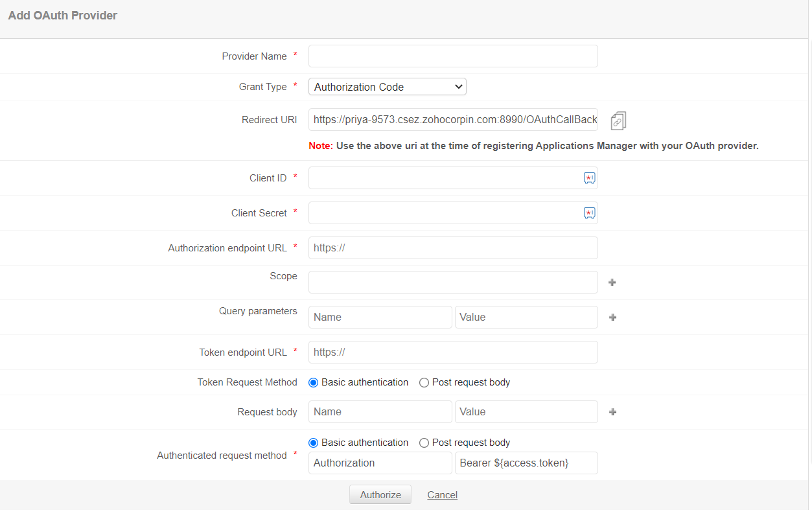The width and height of the screenshot is (812, 519).
Task: Click the Query parameters Name field
Action: pyautogui.click(x=380, y=317)
